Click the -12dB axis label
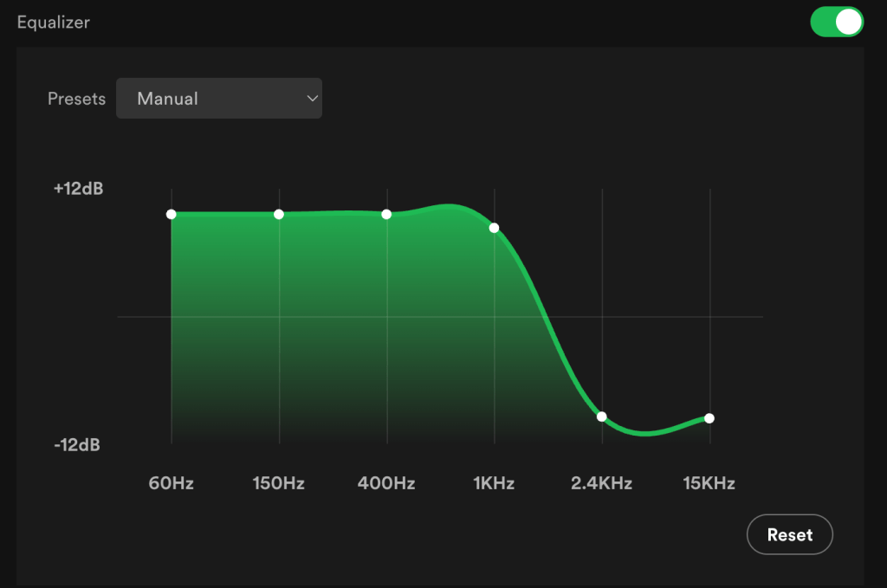Screen dimensions: 887x588 click(77, 445)
